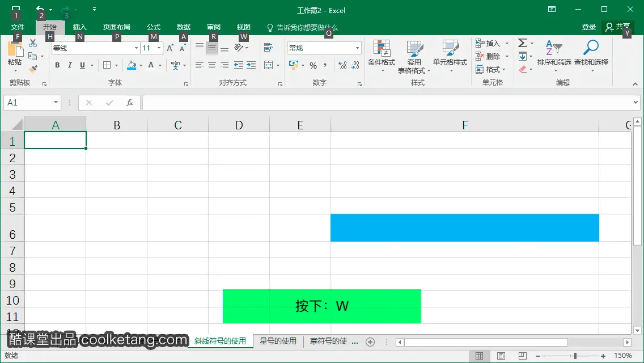The image size is (644, 363).
Task: Apply comma style
Action: [x=325, y=65]
